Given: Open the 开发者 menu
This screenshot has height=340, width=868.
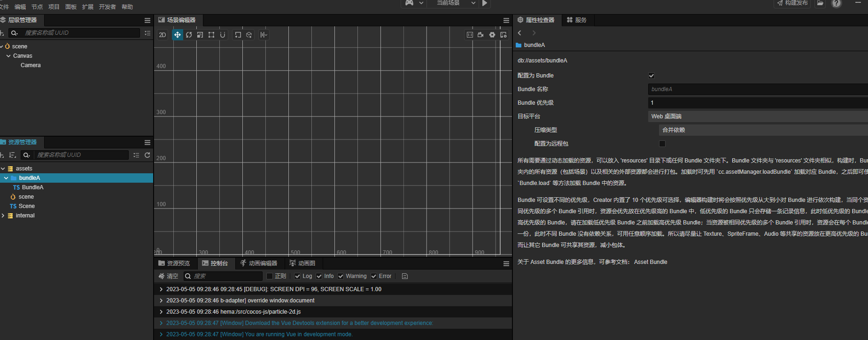Looking at the screenshot, I should coord(108,7).
